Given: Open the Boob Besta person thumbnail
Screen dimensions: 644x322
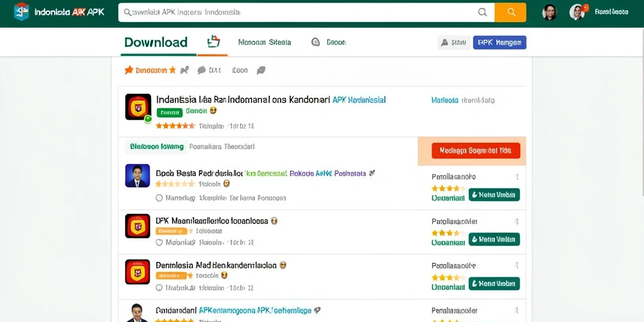Looking at the screenshot, I should (x=137, y=176).
